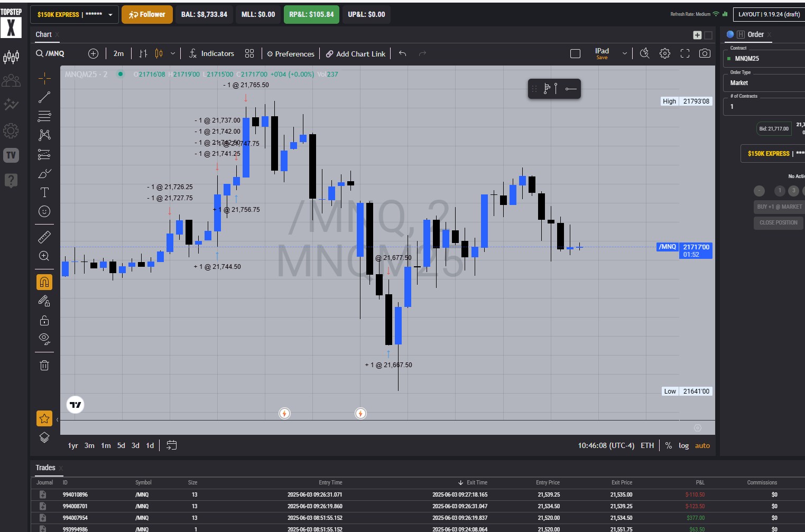Switch to the Trades tab

[45, 468]
